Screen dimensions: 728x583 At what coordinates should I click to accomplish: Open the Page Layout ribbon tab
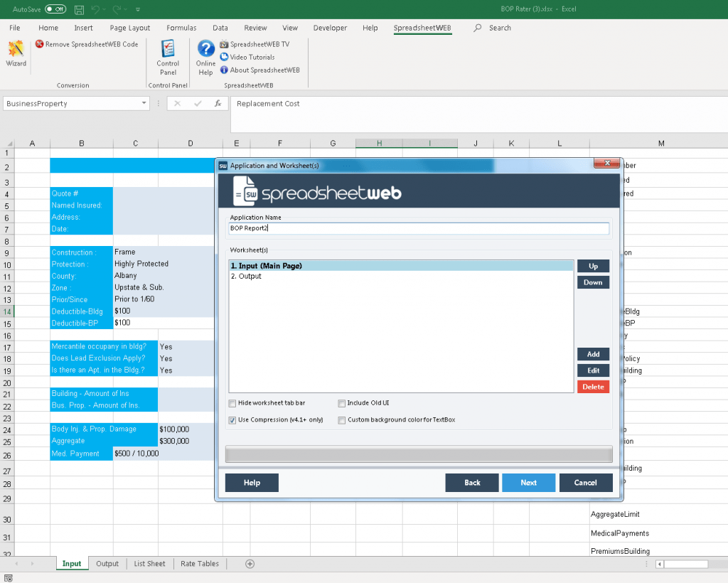point(130,28)
